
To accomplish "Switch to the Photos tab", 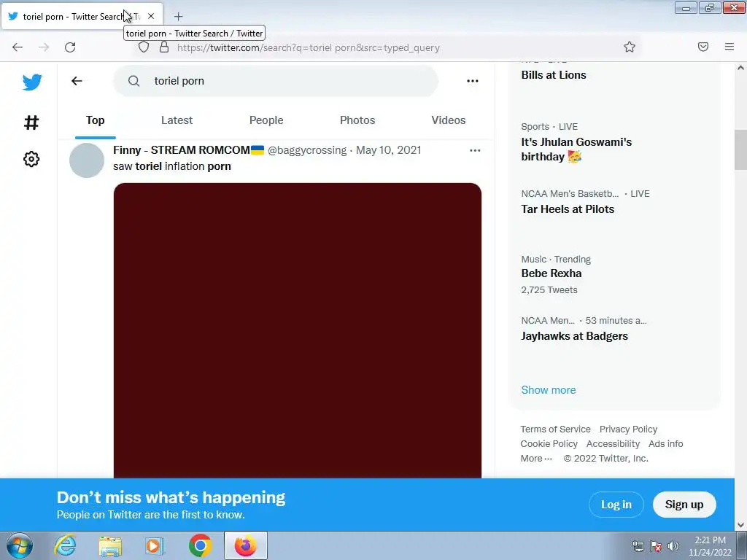I will pyautogui.click(x=357, y=120).
